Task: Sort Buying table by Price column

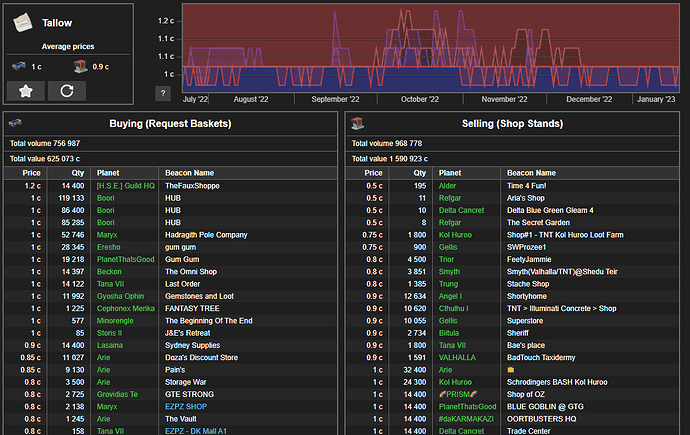Action: (x=32, y=173)
